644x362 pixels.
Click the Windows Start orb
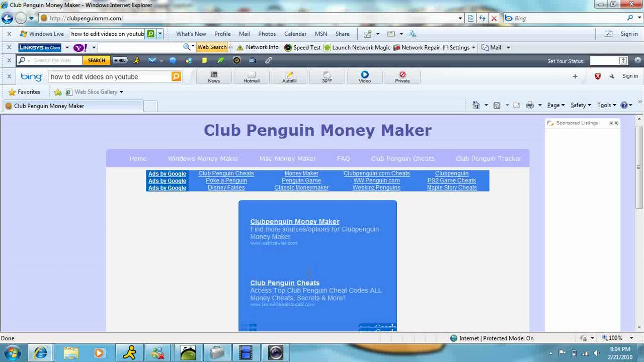13,352
